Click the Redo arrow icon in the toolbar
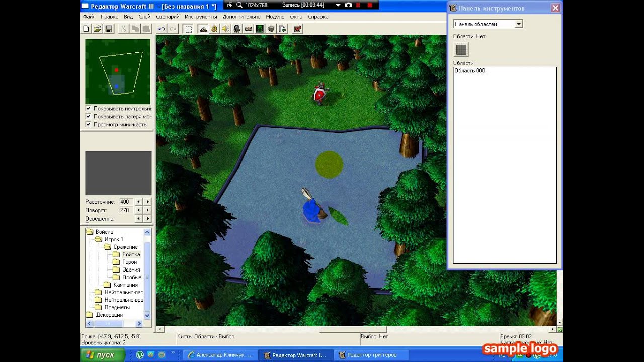Viewport: 644px width, 362px height. 173,29
